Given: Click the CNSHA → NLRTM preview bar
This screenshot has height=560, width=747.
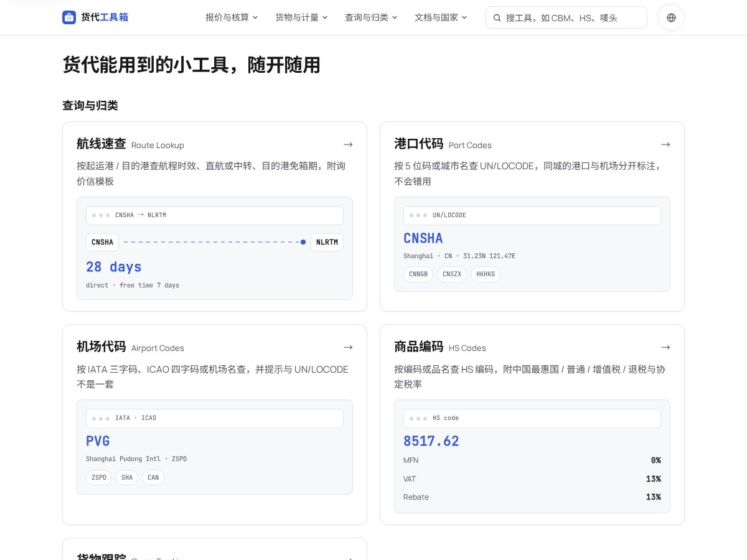Looking at the screenshot, I should (x=215, y=215).
